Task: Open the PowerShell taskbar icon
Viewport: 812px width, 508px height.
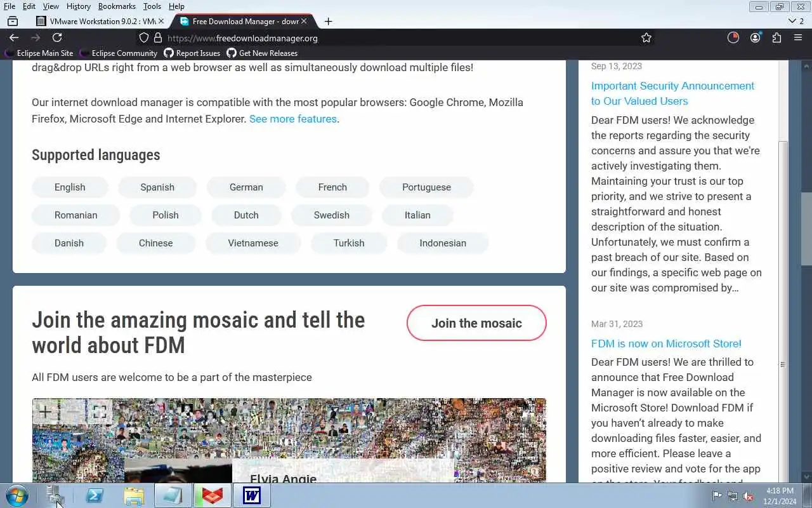Action: pos(95,495)
